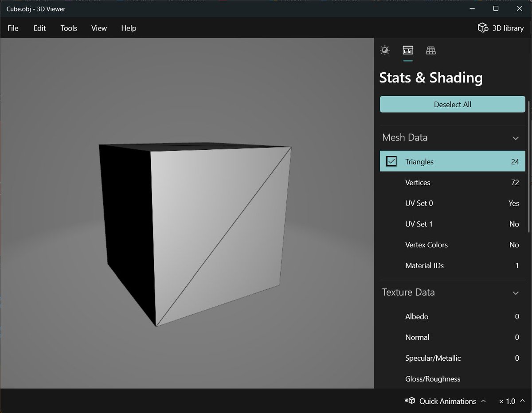Click the Quick Animations label
Image resolution: width=532 pixels, height=413 pixels.
[447, 401]
